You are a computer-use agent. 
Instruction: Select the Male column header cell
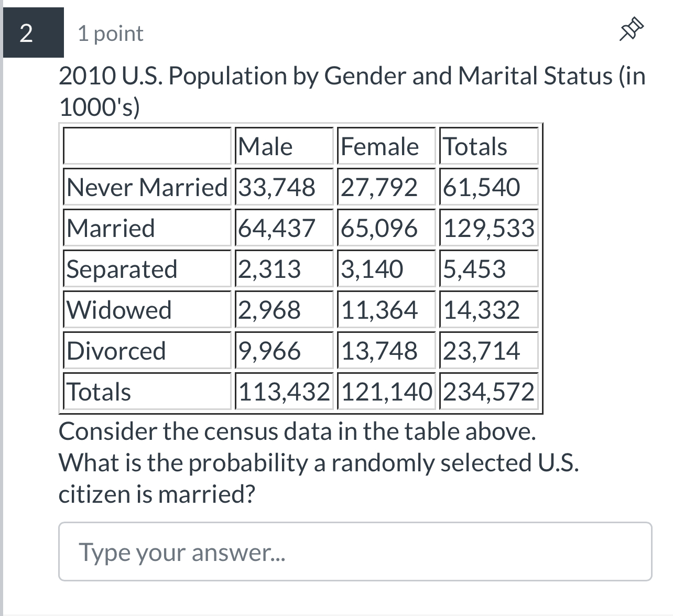click(x=284, y=146)
